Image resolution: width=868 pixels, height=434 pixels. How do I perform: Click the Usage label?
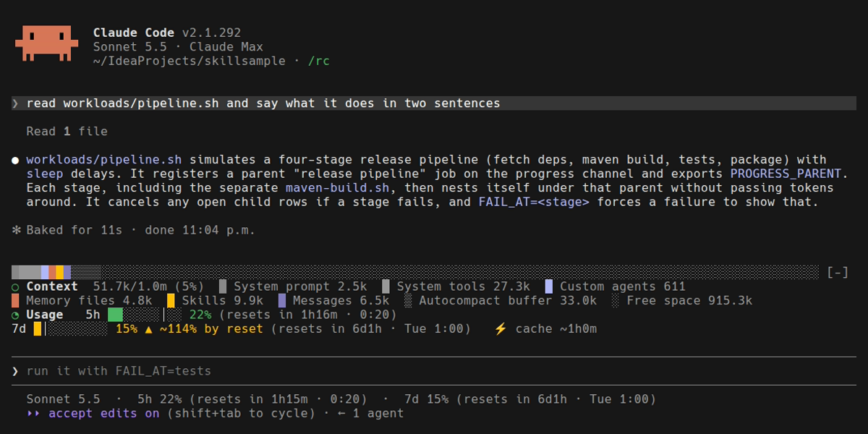(45, 315)
